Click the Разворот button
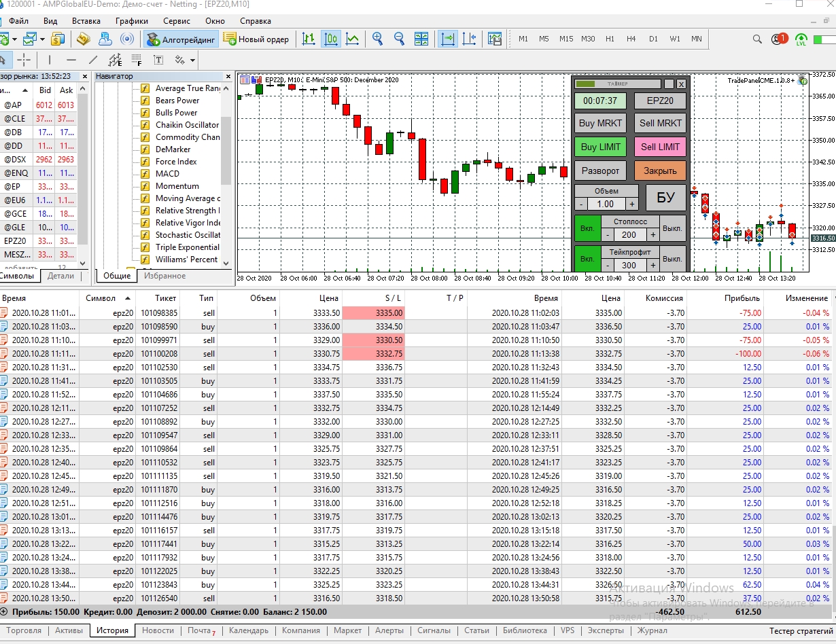 [601, 171]
